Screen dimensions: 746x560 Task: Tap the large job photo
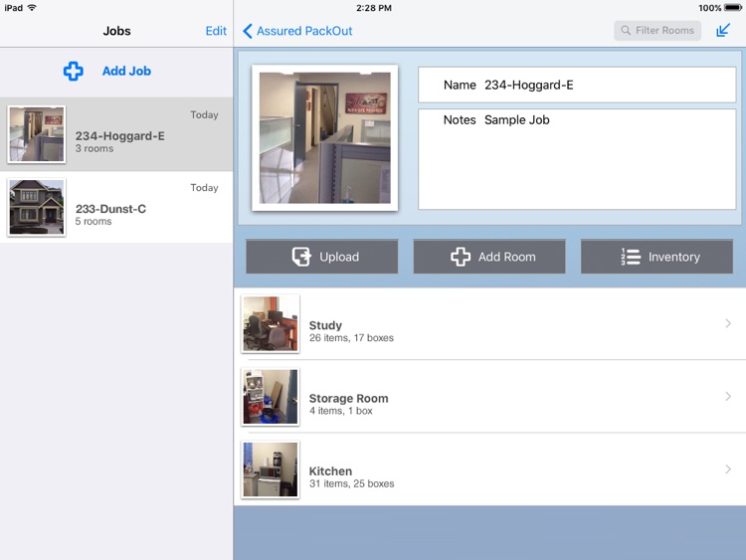click(325, 137)
